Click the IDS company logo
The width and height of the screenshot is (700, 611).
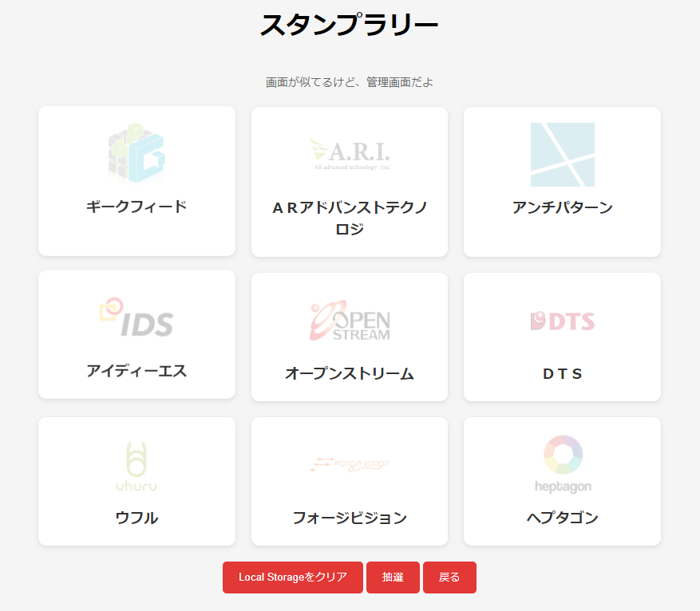(136, 318)
